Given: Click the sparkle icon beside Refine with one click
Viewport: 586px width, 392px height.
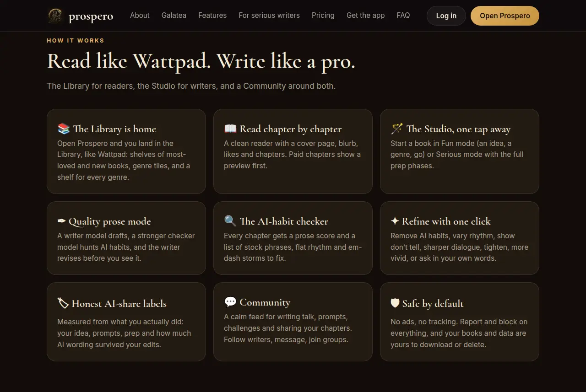Looking at the screenshot, I should click(395, 221).
